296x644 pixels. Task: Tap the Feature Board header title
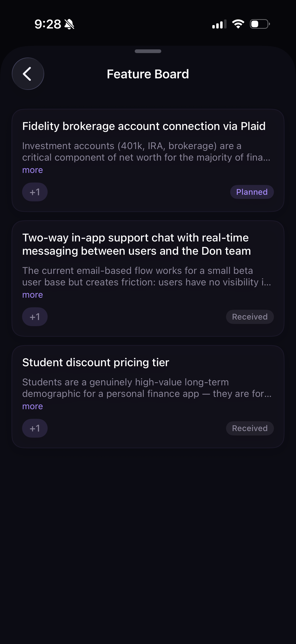(x=148, y=74)
